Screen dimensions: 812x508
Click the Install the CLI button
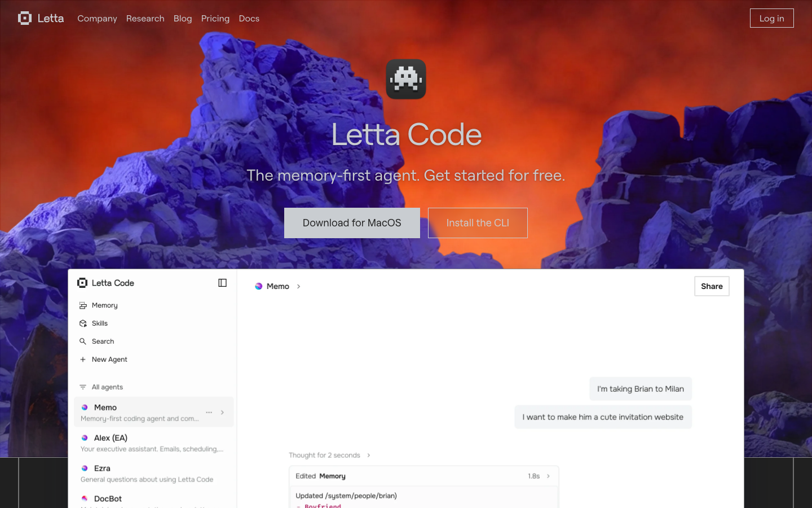478,223
